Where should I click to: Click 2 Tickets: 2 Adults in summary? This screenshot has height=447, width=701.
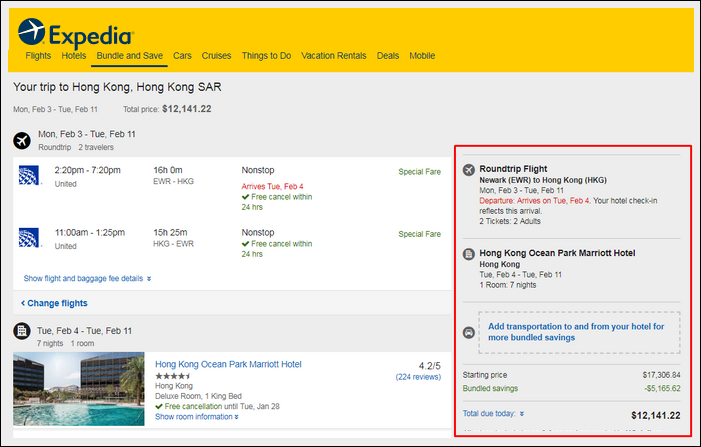[x=510, y=221]
